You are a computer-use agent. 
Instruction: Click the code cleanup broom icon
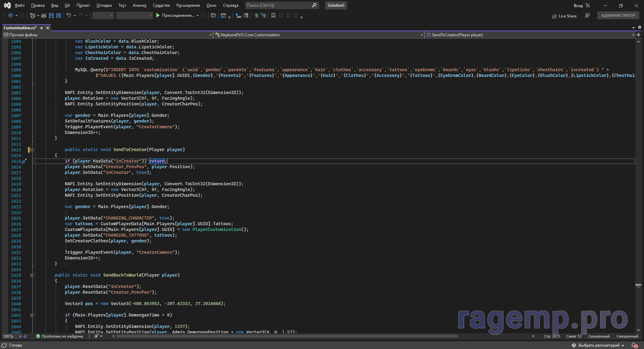tap(96, 336)
